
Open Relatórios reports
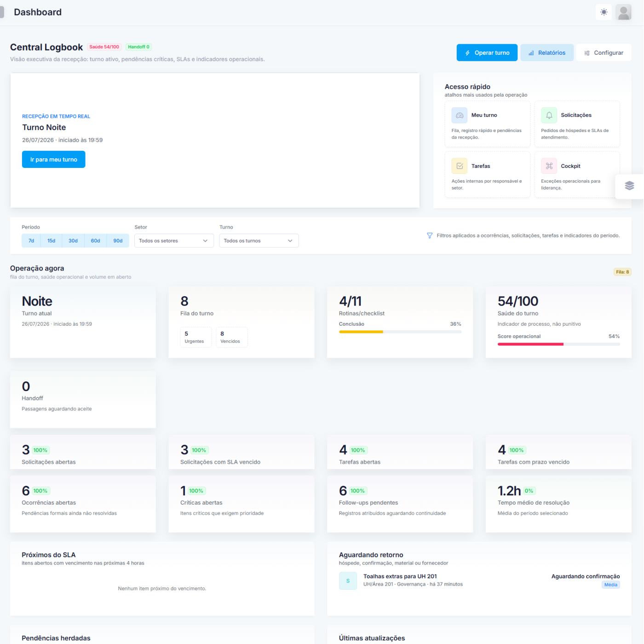point(547,53)
